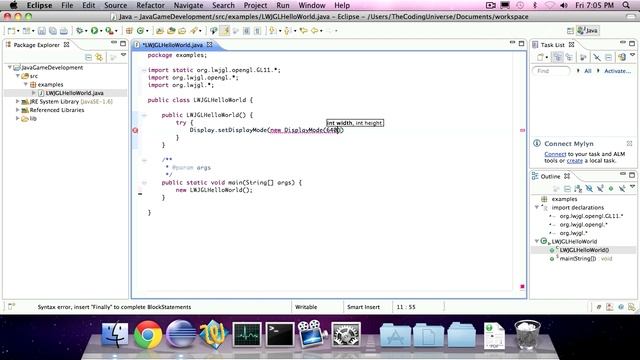Expand the LWJGLHelloWorld.java file node
Screen dimensions: 640x360
[34, 93]
